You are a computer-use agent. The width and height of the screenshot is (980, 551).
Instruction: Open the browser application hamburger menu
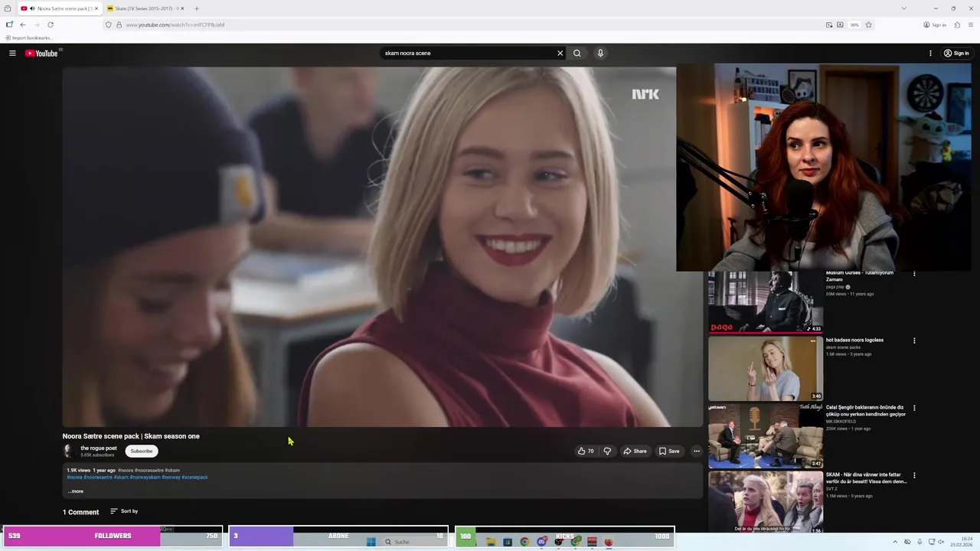969,24
